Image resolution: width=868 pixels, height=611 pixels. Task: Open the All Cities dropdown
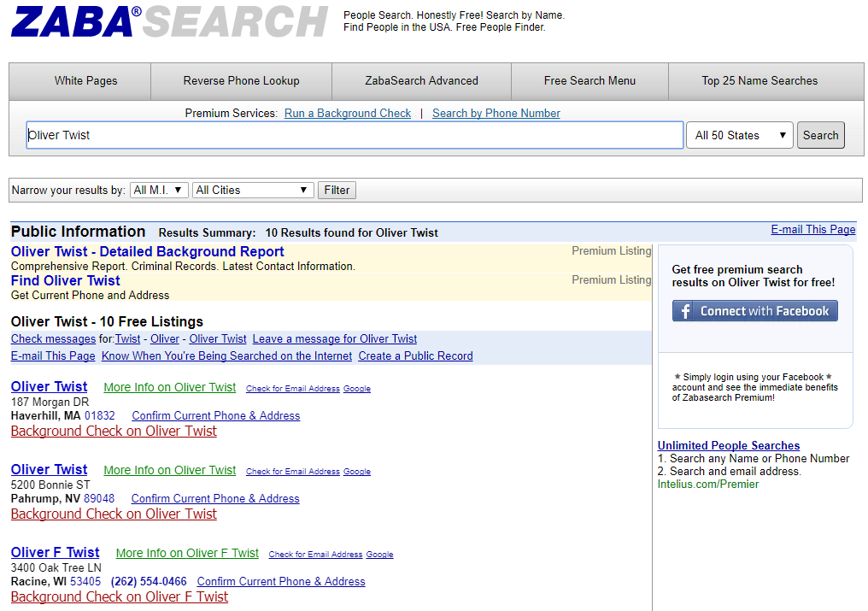252,190
